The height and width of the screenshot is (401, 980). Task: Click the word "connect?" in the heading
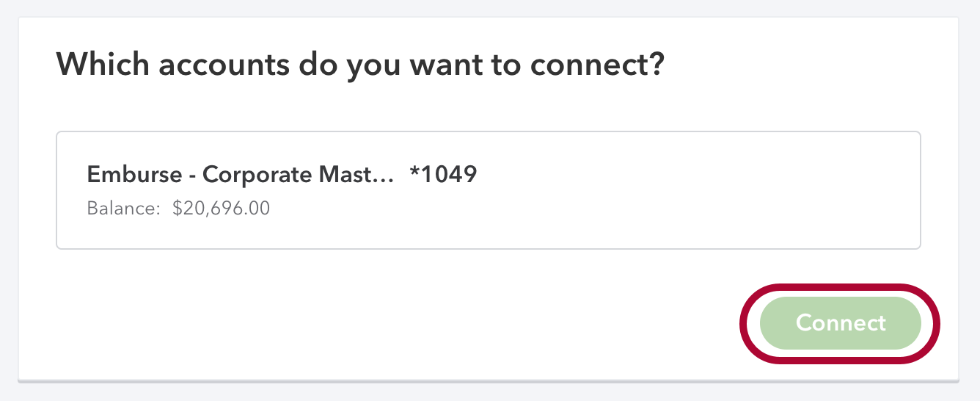pyautogui.click(x=597, y=65)
